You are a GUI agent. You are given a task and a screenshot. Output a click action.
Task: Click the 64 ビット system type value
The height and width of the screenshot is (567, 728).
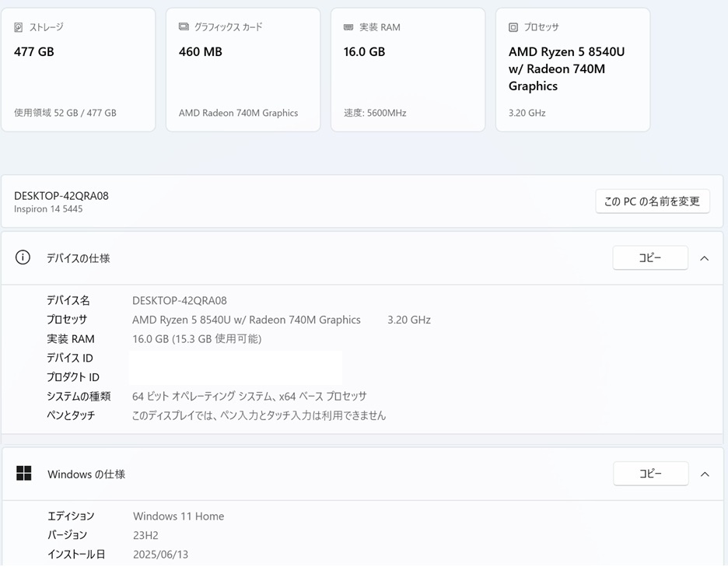coord(250,396)
